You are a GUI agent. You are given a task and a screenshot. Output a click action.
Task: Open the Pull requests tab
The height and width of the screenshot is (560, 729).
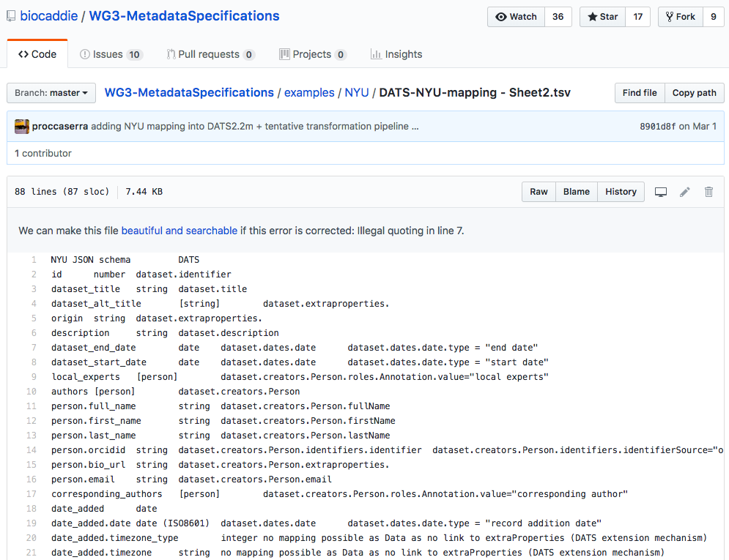210,54
